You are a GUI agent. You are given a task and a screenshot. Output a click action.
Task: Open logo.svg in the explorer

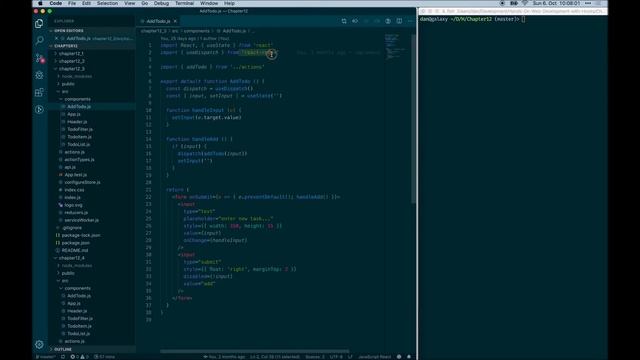coord(73,205)
